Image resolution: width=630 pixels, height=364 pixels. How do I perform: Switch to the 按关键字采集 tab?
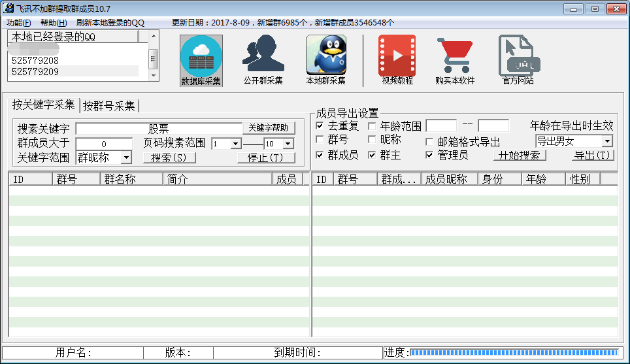click(43, 105)
